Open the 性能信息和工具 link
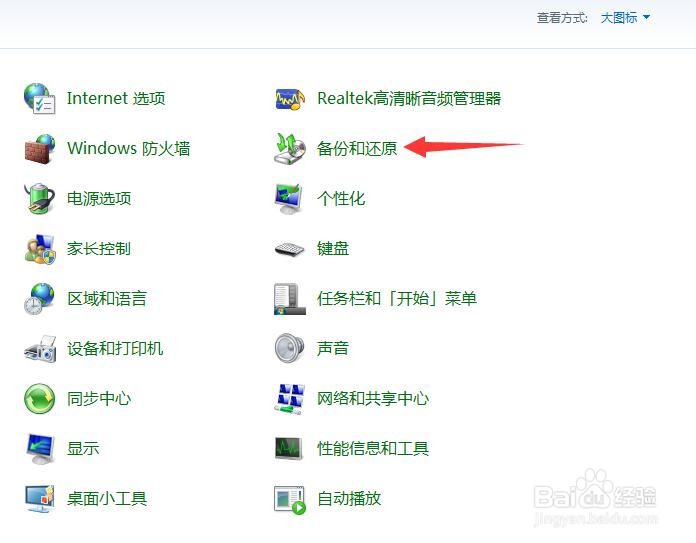 [x=373, y=448]
